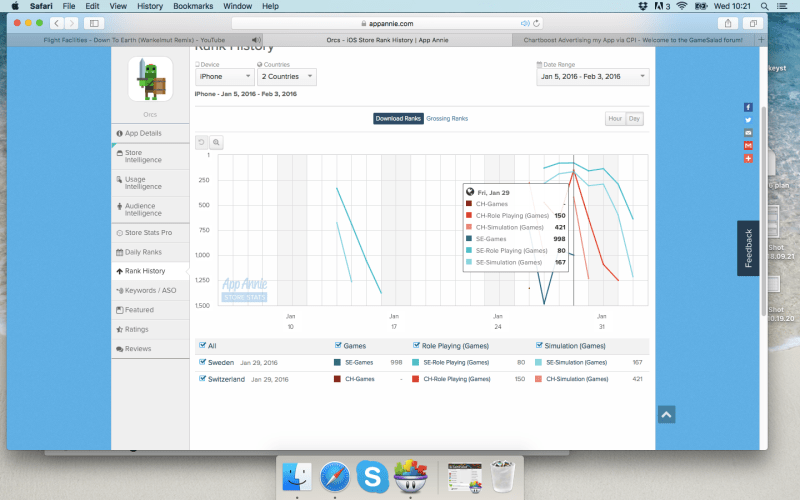Open the Bookmarks menu
Viewport: 800px width, 500px height.
pyautogui.click(x=193, y=6)
